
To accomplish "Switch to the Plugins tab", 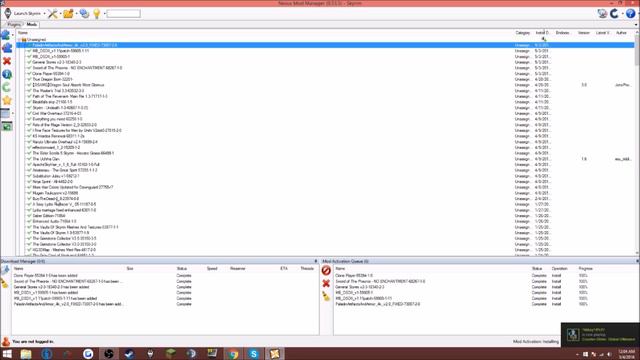I will (x=13, y=24).
